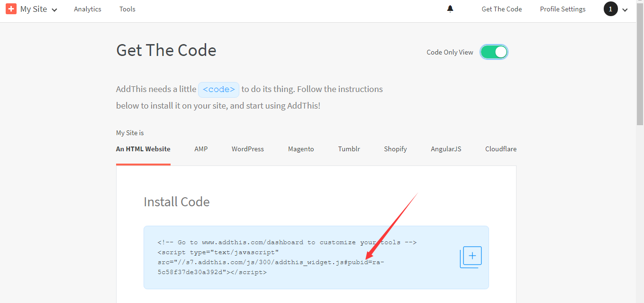
Task: Click the AddThis plus logo icon
Action: pos(11,9)
